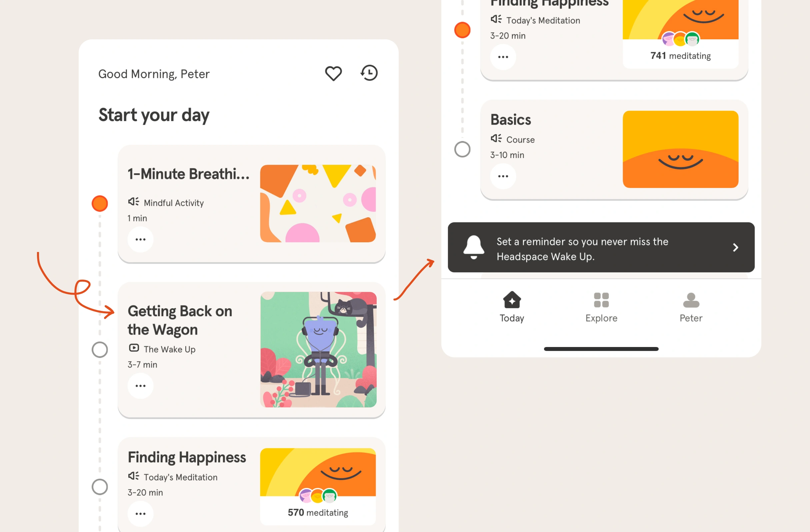Tap the audio icon beside Mindful Activity
Image resolution: width=810 pixels, height=532 pixels.
click(x=134, y=201)
